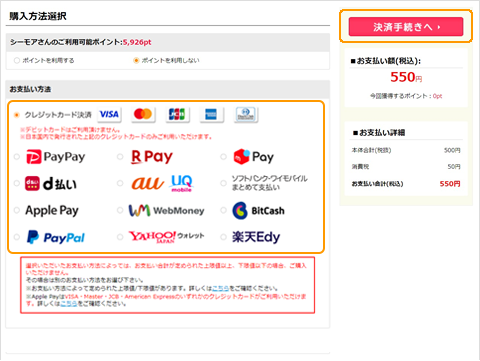Choose the Mercari Pay radio button

coord(223,157)
